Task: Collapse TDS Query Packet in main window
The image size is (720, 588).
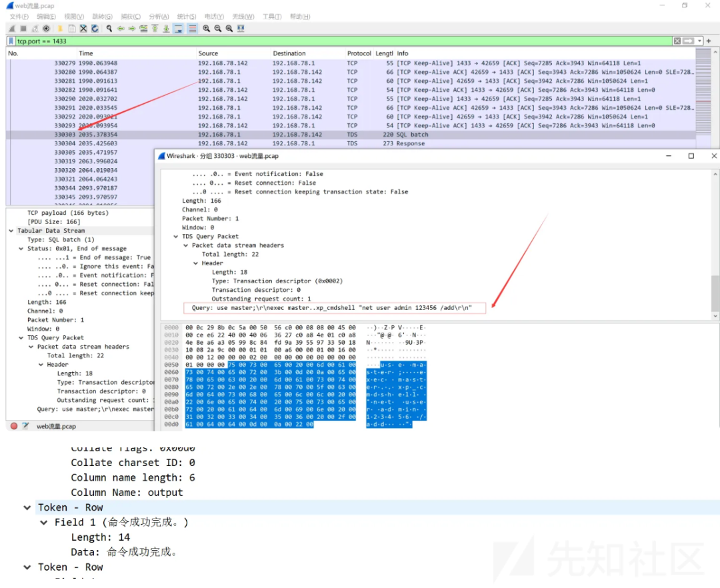Action: (21, 338)
